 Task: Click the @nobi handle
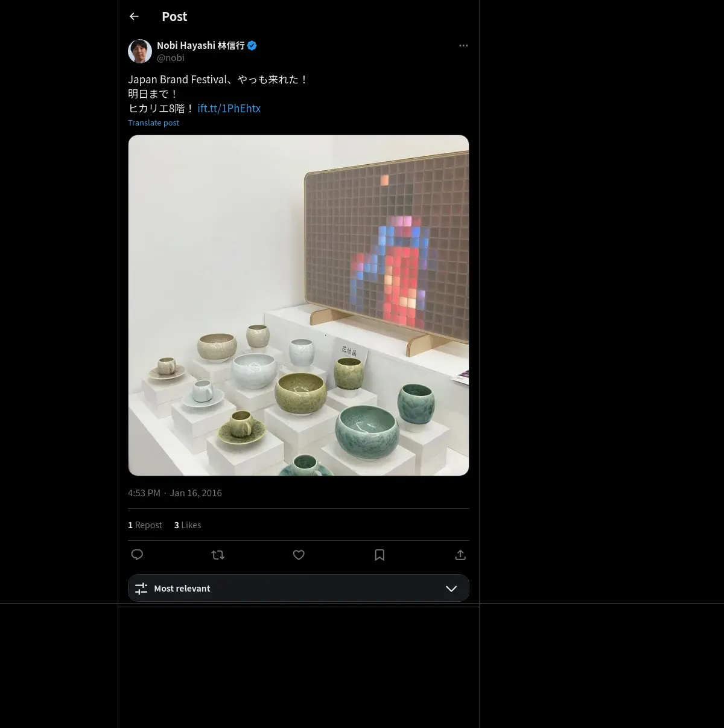point(171,58)
